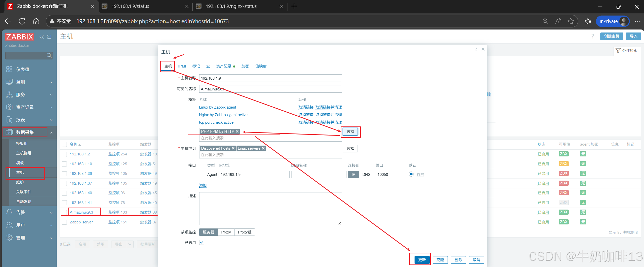The width and height of the screenshot is (644, 267).
Task: Remove Discovered hosts group tag
Action: click(x=233, y=148)
